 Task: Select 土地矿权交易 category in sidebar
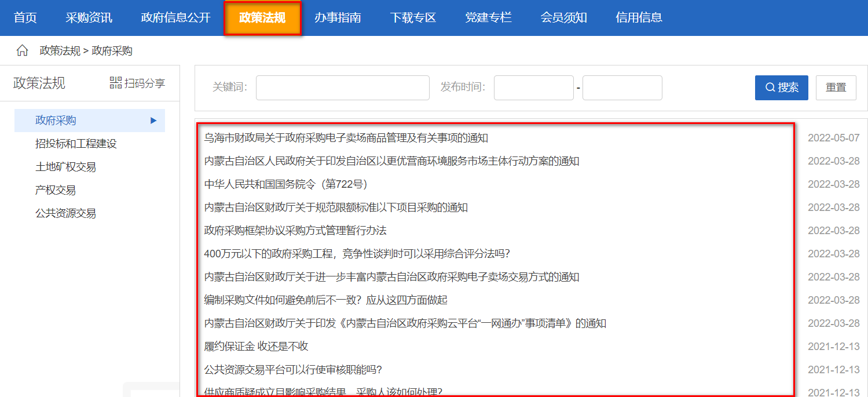click(x=65, y=167)
